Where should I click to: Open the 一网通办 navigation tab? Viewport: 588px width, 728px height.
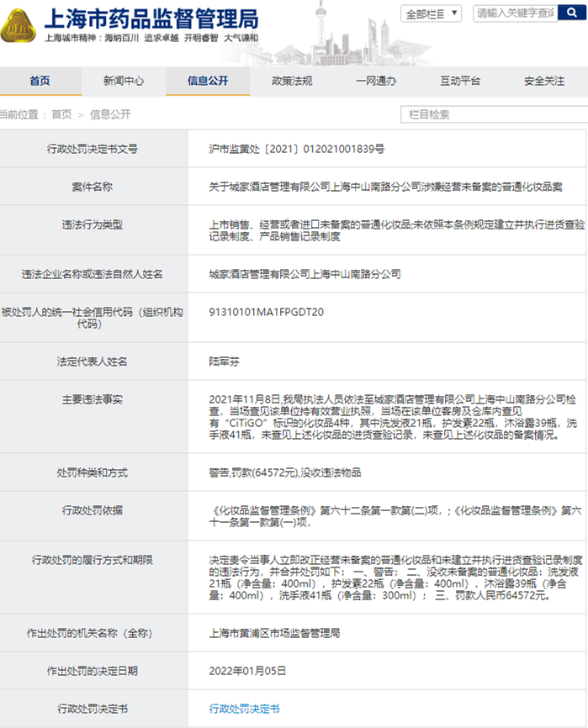(x=376, y=81)
